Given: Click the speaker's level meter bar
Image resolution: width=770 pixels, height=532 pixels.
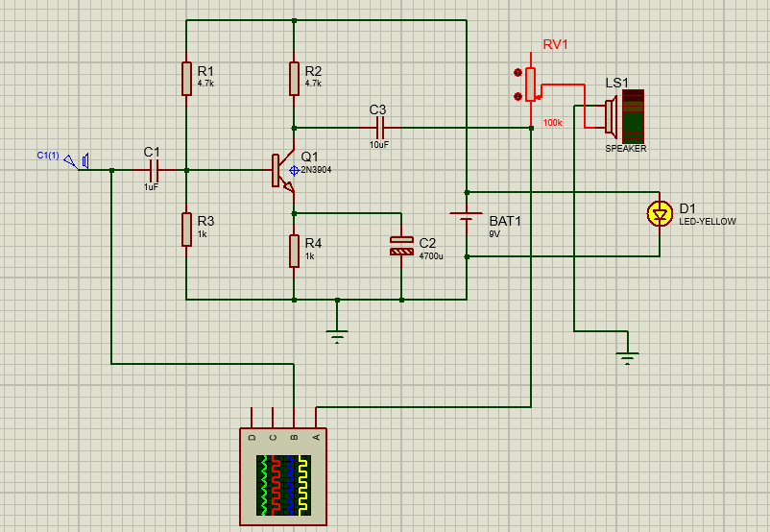Looking at the screenshot, I should point(633,116).
